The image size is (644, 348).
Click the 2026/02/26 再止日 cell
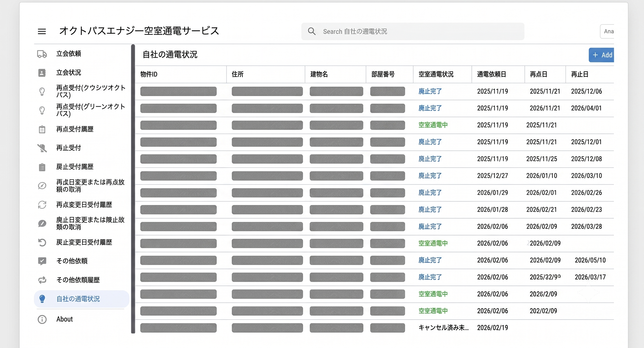click(587, 193)
